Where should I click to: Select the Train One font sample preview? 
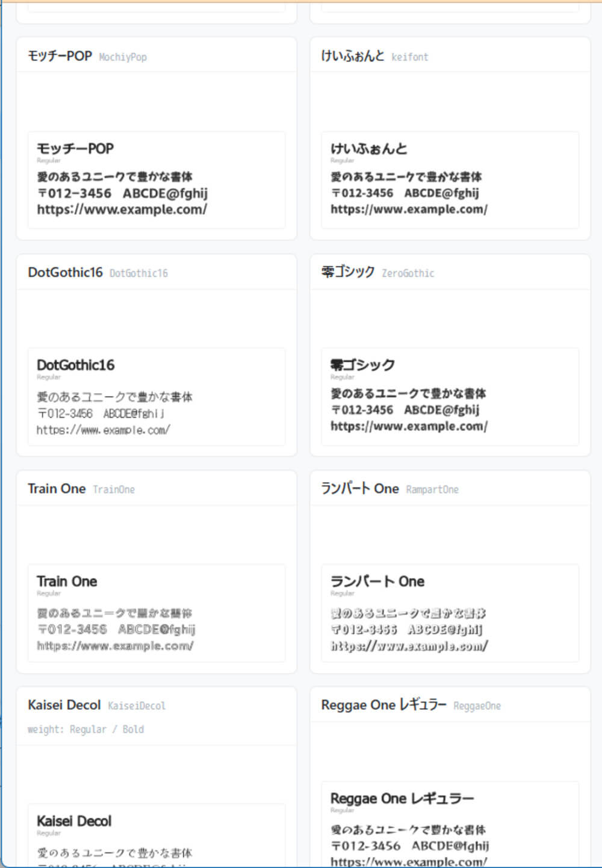coord(157,613)
